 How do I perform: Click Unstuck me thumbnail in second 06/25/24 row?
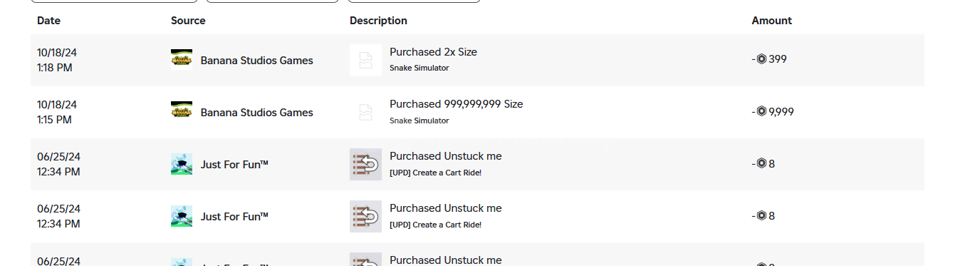click(x=365, y=216)
